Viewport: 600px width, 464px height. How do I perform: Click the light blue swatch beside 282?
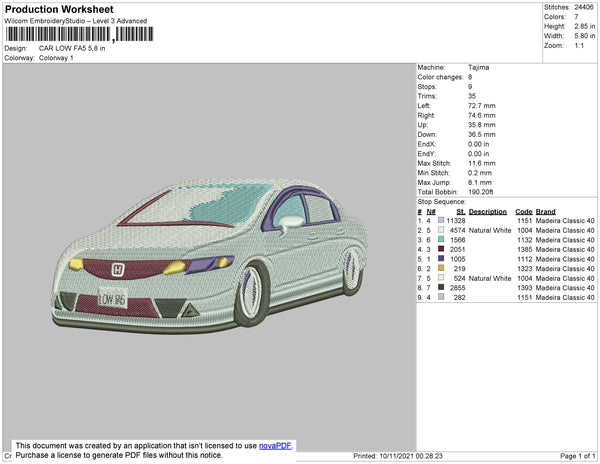pyautogui.click(x=440, y=297)
